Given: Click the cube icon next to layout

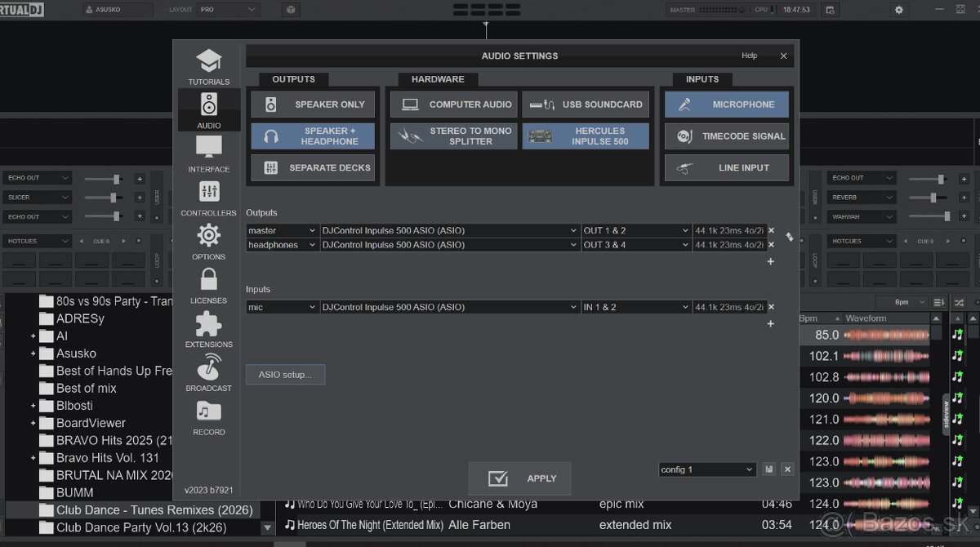Looking at the screenshot, I should [290, 10].
